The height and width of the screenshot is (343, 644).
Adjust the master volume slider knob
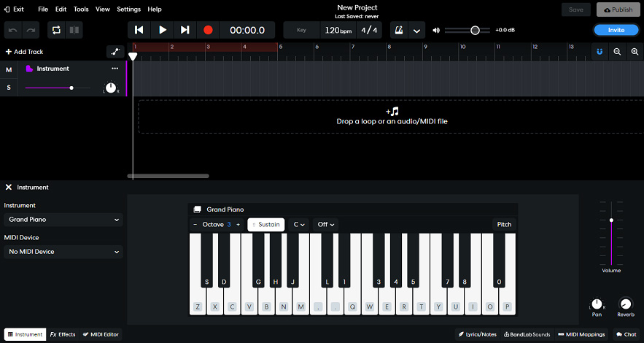pyautogui.click(x=475, y=30)
